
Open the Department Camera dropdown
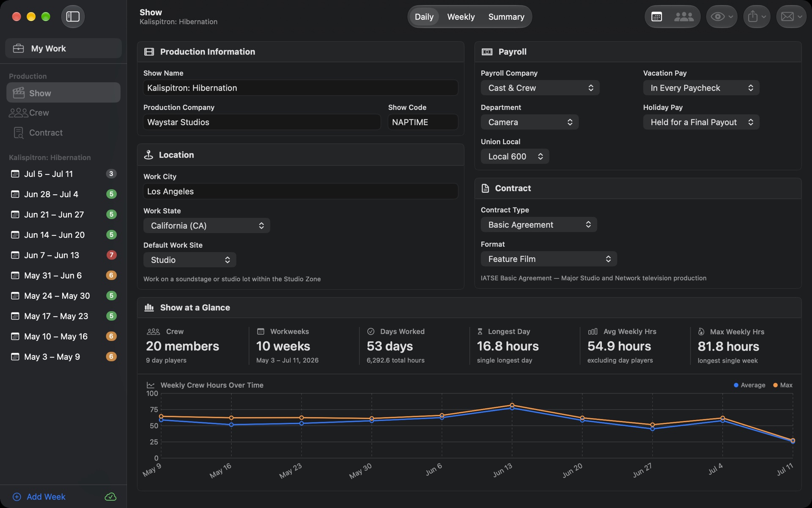point(529,122)
